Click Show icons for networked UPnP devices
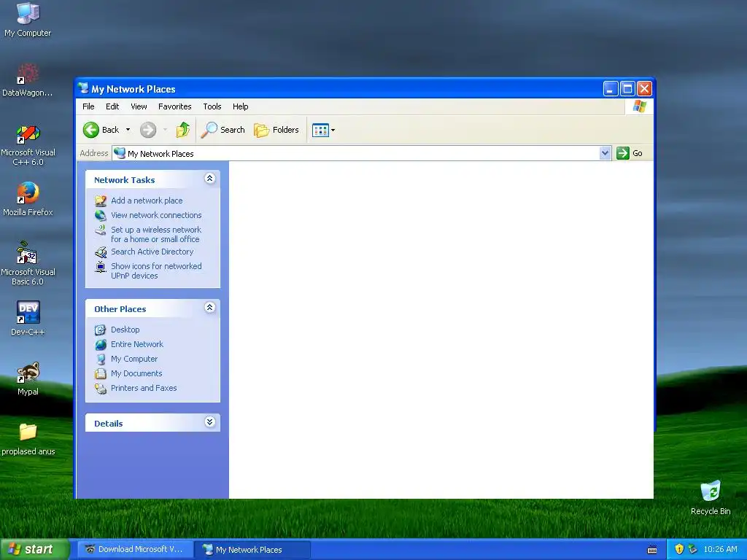Screen dimensions: 747x560 (156, 271)
